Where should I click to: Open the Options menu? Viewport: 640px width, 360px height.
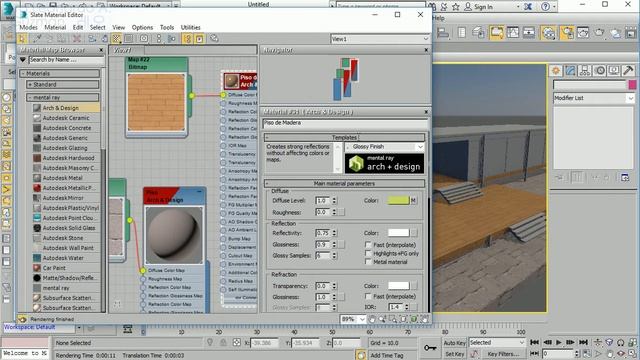coord(142,27)
